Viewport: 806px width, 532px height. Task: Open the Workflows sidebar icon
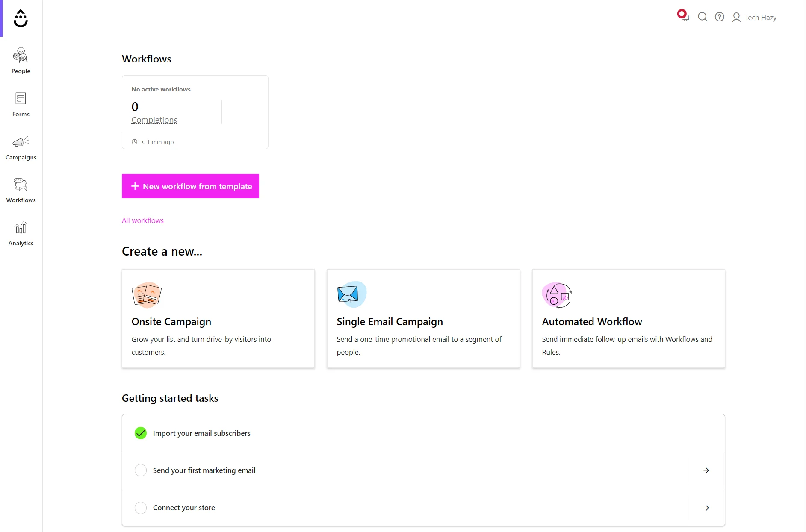21,185
